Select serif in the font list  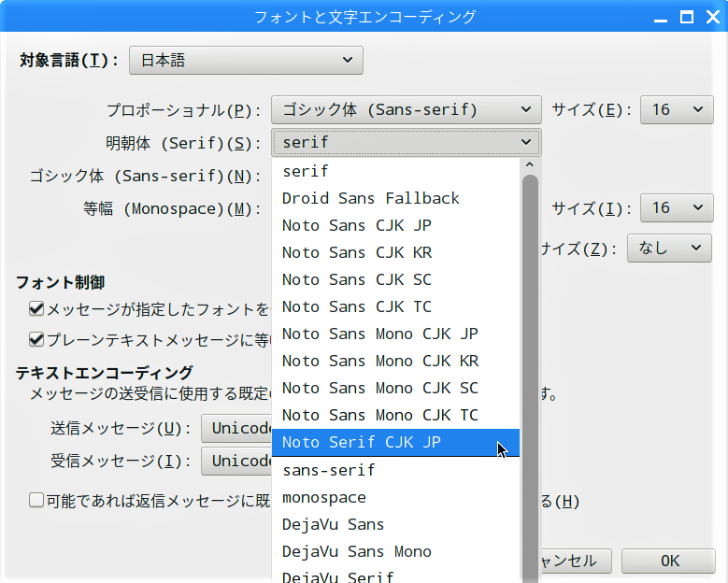pos(395,171)
